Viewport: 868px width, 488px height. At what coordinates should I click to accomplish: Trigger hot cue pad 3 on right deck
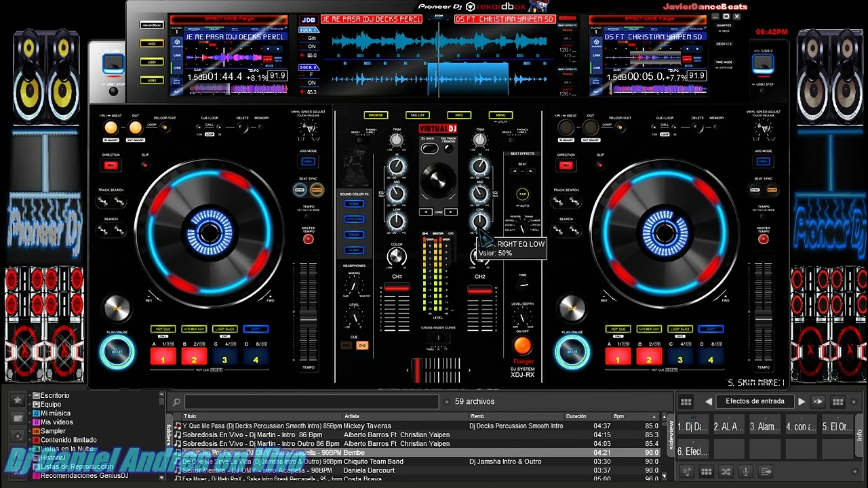pos(680,357)
